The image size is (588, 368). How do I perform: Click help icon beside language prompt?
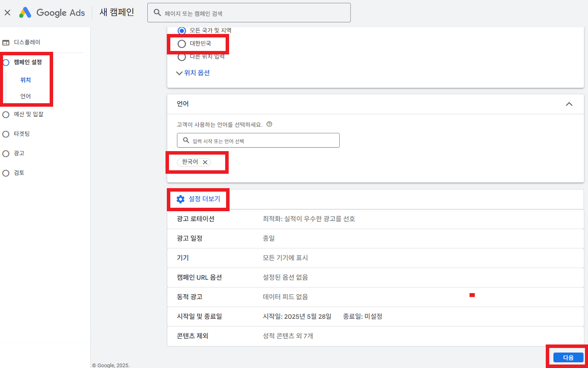pyautogui.click(x=269, y=124)
